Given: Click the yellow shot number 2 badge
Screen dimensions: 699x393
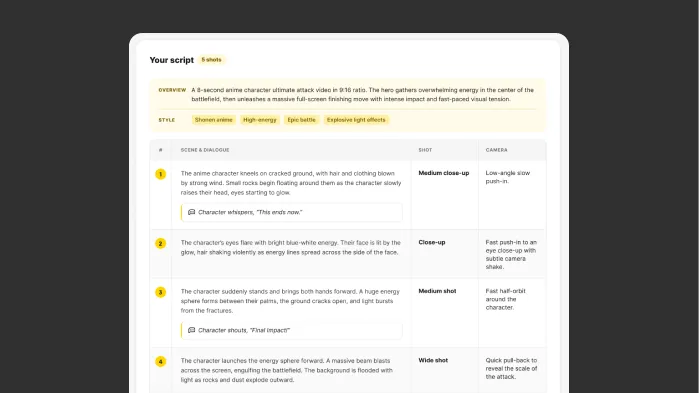Looking at the screenshot, I should tap(160, 243).
